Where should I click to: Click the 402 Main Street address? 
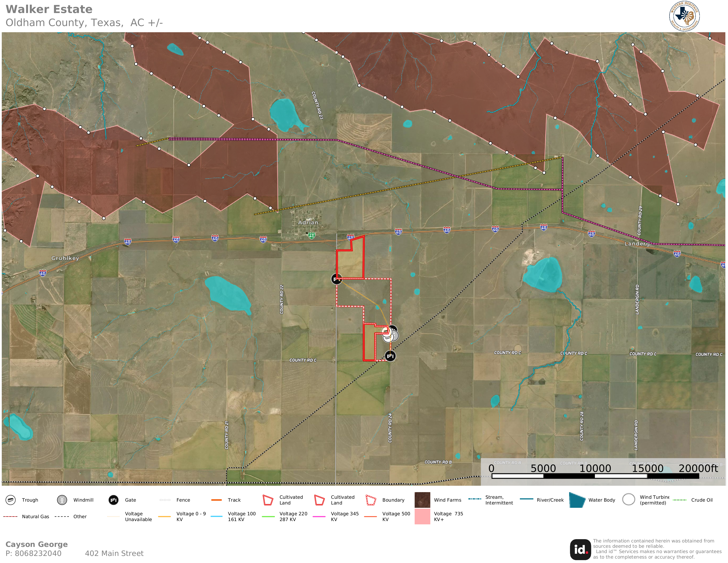114,554
